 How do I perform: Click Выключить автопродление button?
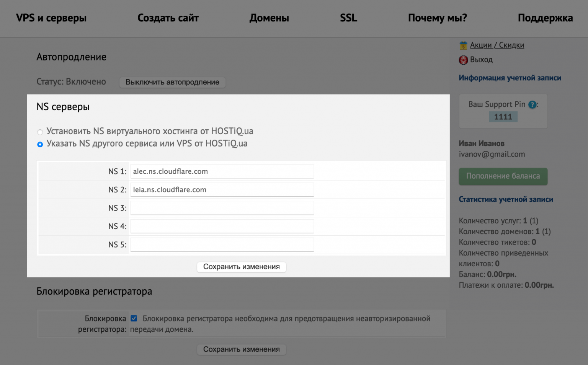click(x=172, y=82)
